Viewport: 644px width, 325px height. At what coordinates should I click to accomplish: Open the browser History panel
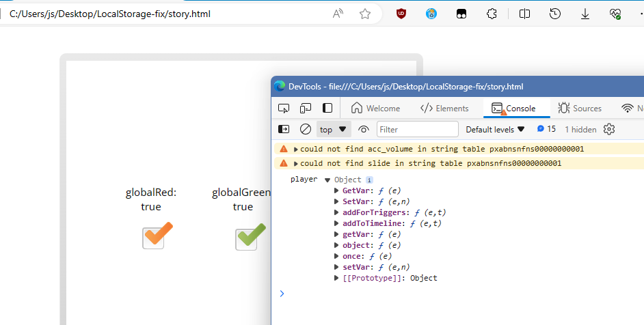[x=555, y=14]
